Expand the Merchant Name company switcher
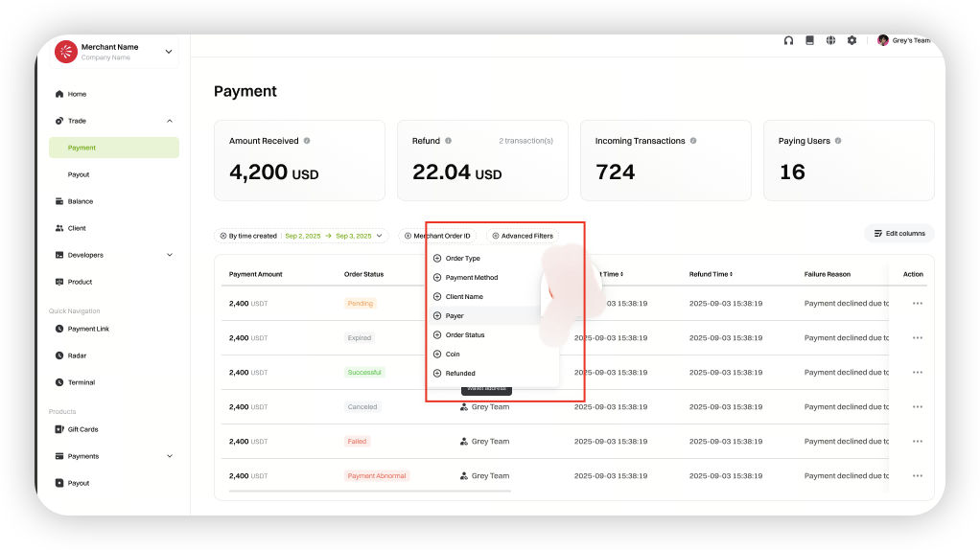 pos(169,52)
